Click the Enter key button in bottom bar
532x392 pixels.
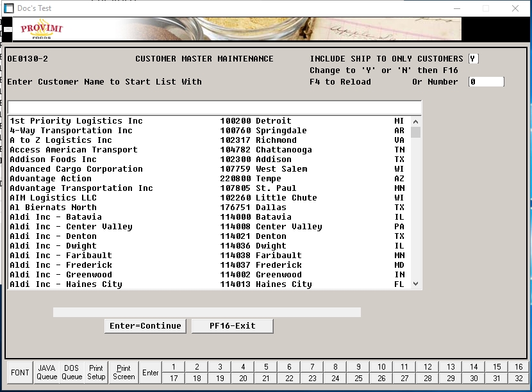coord(150,372)
